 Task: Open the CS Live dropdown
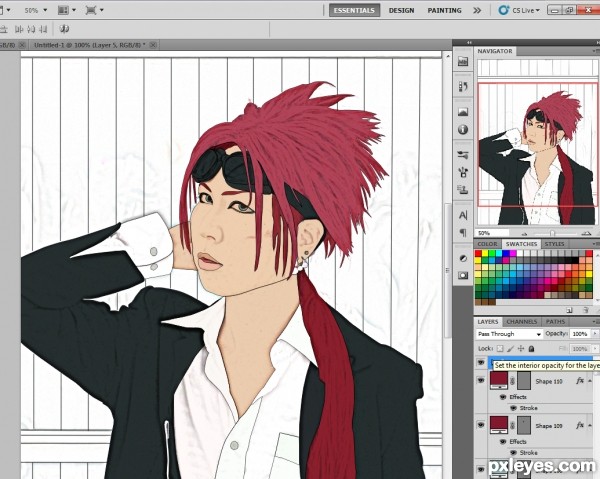537,10
